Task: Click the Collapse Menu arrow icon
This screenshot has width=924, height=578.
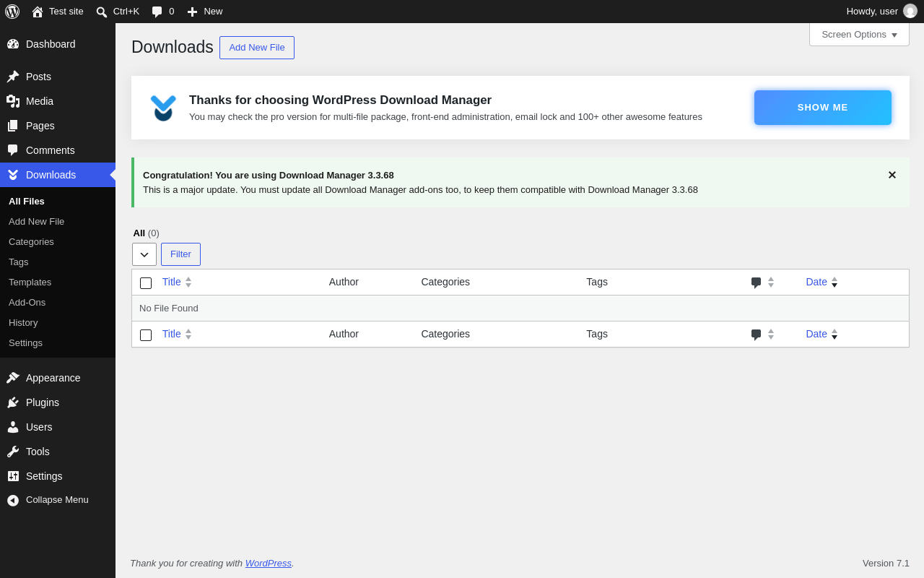Action: 13,500
